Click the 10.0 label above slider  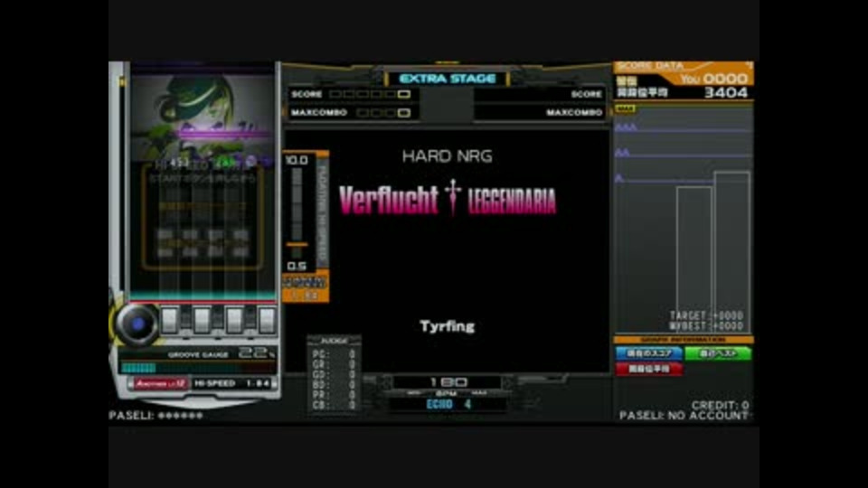point(297,160)
